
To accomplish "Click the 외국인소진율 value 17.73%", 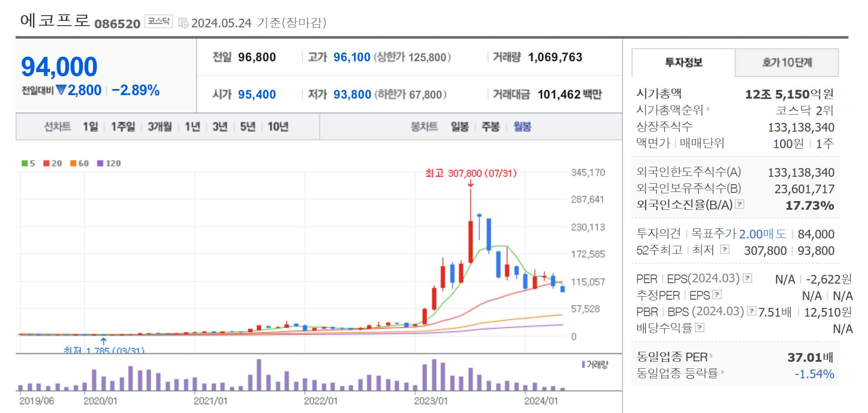I will point(810,205).
